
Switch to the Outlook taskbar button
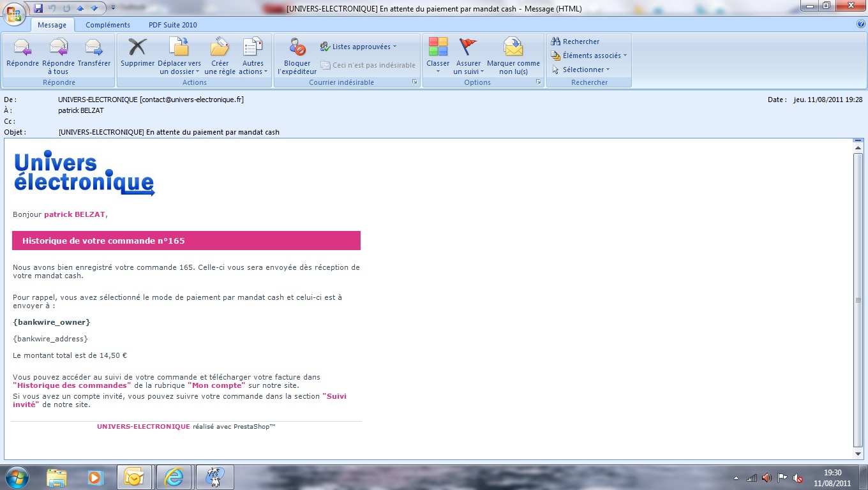point(134,477)
